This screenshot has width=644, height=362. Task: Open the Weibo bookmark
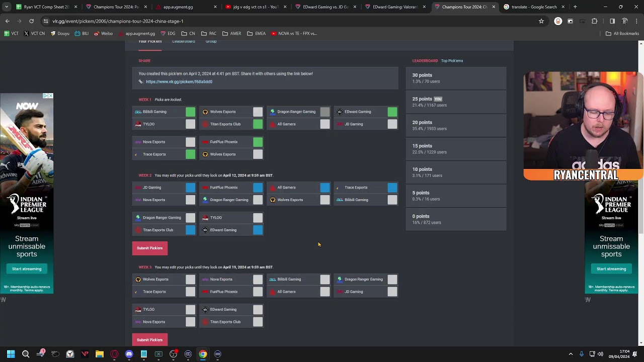click(x=103, y=34)
